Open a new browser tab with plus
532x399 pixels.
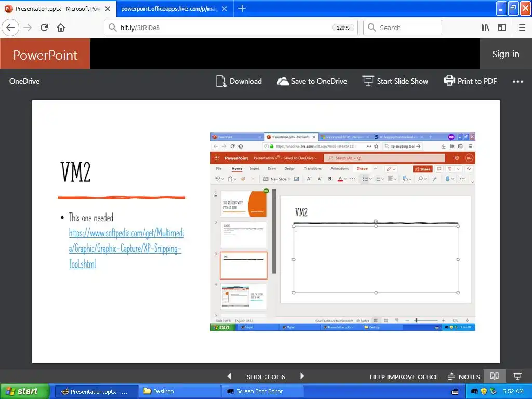[242, 8]
